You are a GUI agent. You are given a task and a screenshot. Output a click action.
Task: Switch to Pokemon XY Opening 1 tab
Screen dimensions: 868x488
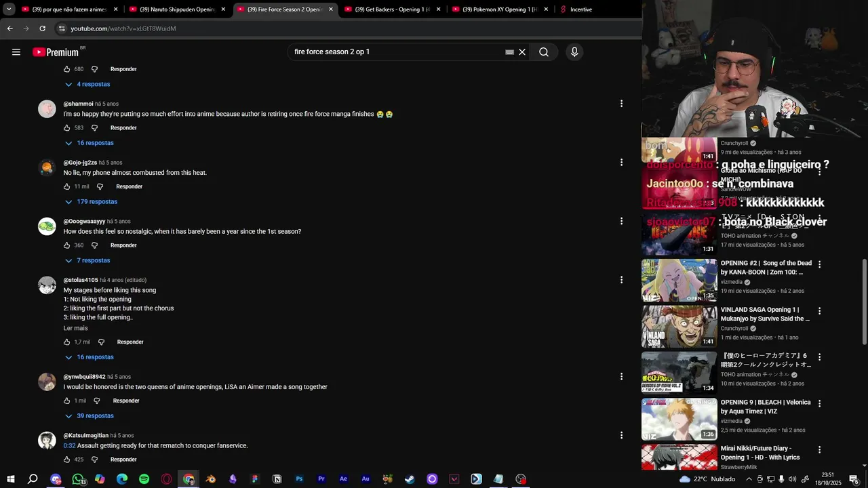tap(500, 9)
